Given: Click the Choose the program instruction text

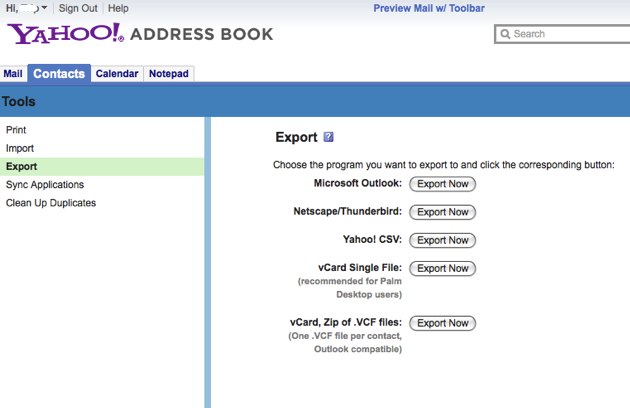Looking at the screenshot, I should [444, 165].
